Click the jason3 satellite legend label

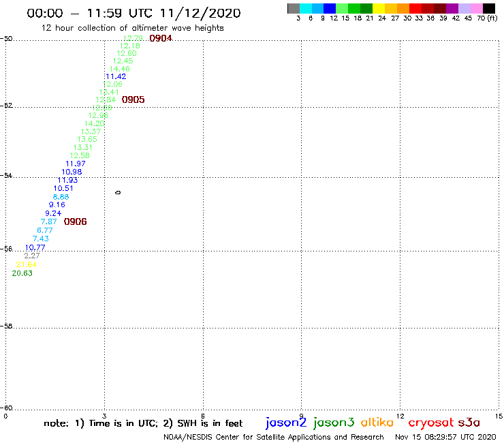pos(334,423)
